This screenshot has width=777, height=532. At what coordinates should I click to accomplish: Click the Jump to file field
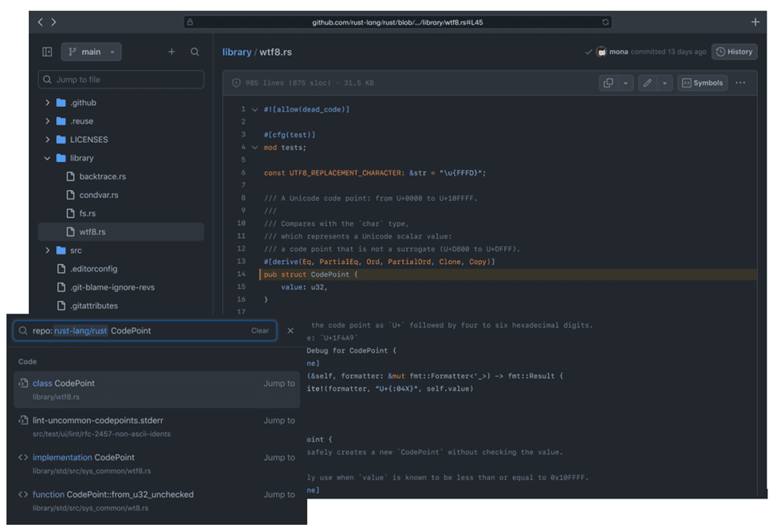(x=121, y=80)
